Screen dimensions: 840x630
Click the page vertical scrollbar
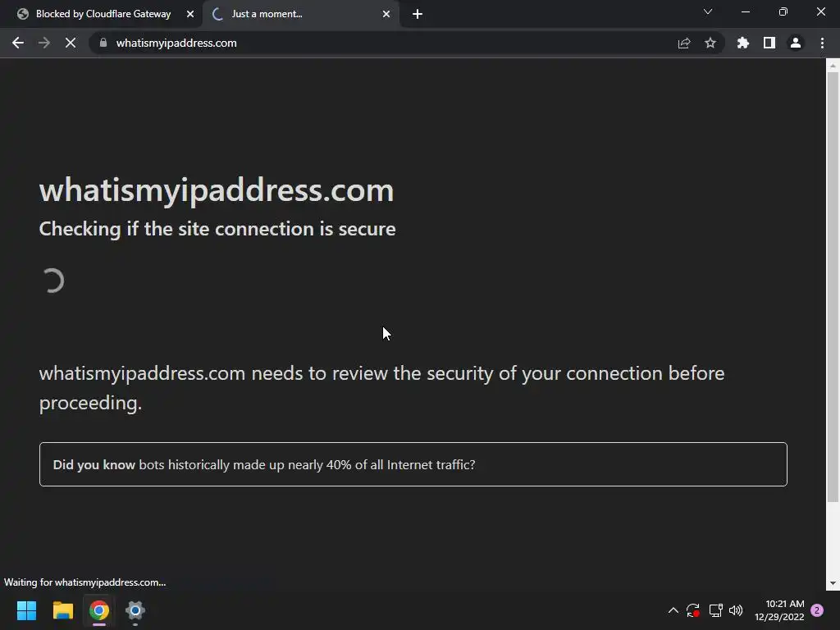click(x=833, y=286)
